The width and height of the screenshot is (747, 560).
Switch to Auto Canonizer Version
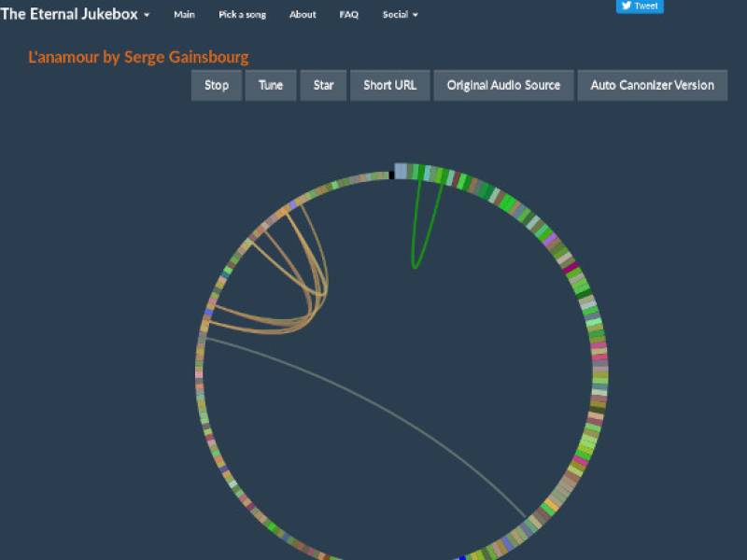pyautogui.click(x=652, y=85)
